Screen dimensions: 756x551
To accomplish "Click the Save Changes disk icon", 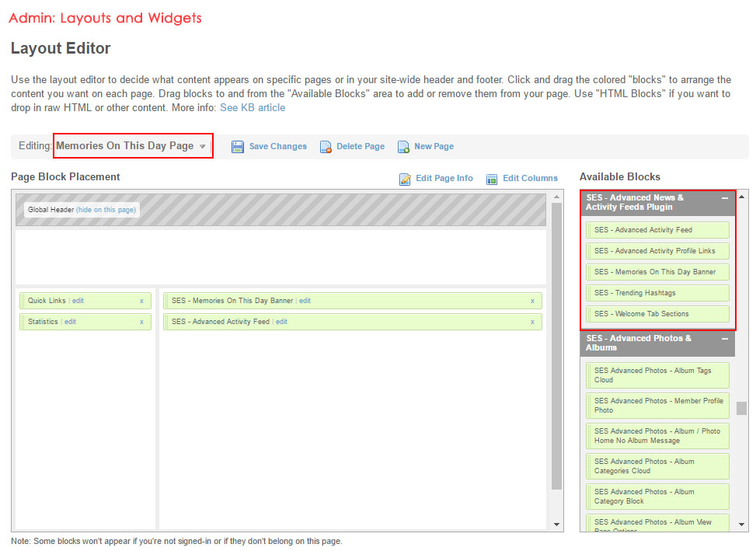I will [238, 146].
